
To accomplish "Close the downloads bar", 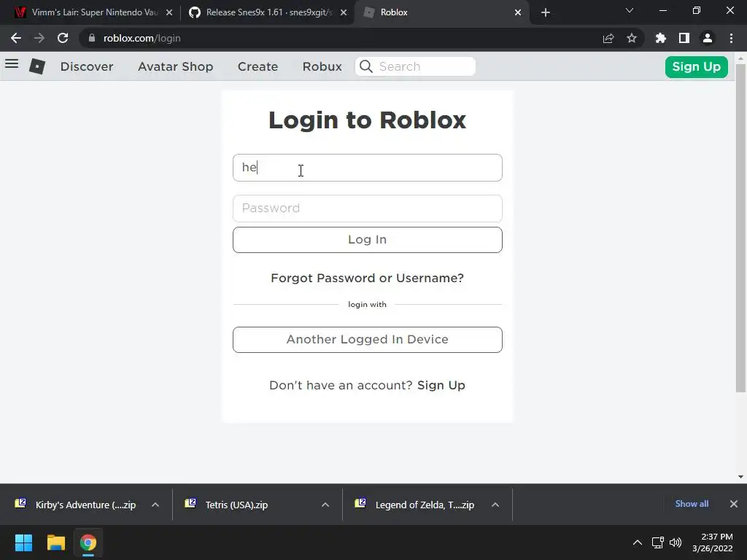I will (734, 504).
